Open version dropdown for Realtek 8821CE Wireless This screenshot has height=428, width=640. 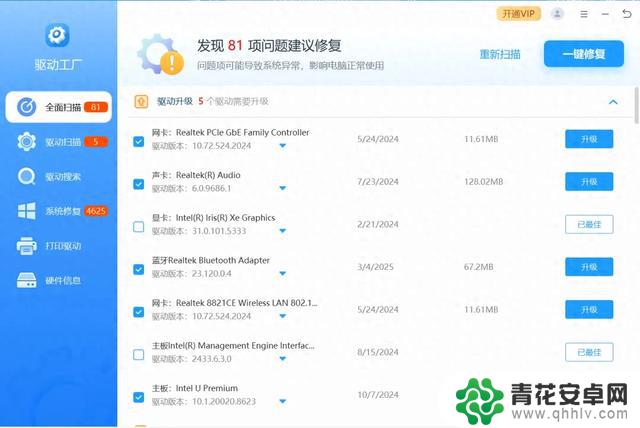point(282,316)
